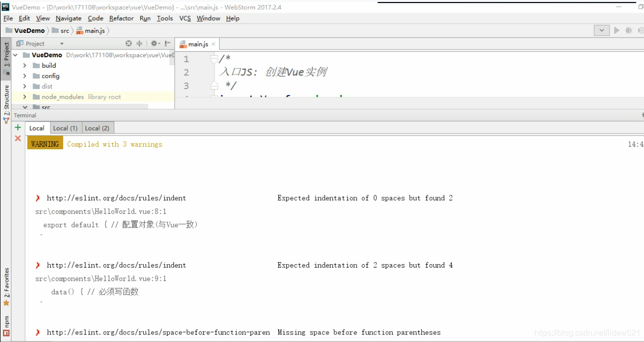Click the green Run button
Viewport: 644px width, 342px height.
pyautogui.click(x=617, y=30)
